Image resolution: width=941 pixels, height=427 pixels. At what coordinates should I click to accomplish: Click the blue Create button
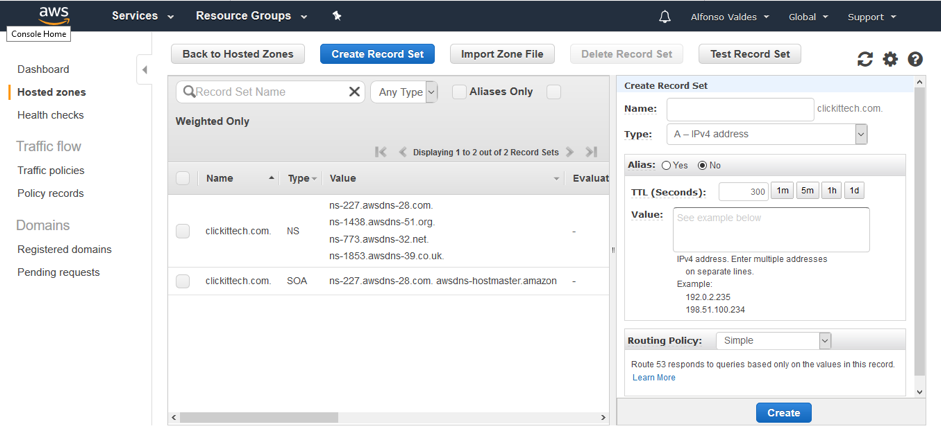[783, 413]
